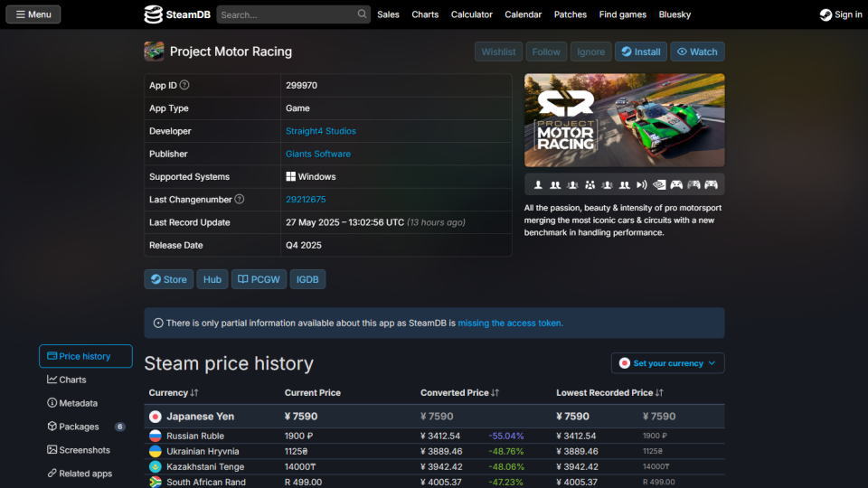Viewport: 868px width, 488px height.
Task: Select the Charts sidebar tab
Action: coord(86,380)
